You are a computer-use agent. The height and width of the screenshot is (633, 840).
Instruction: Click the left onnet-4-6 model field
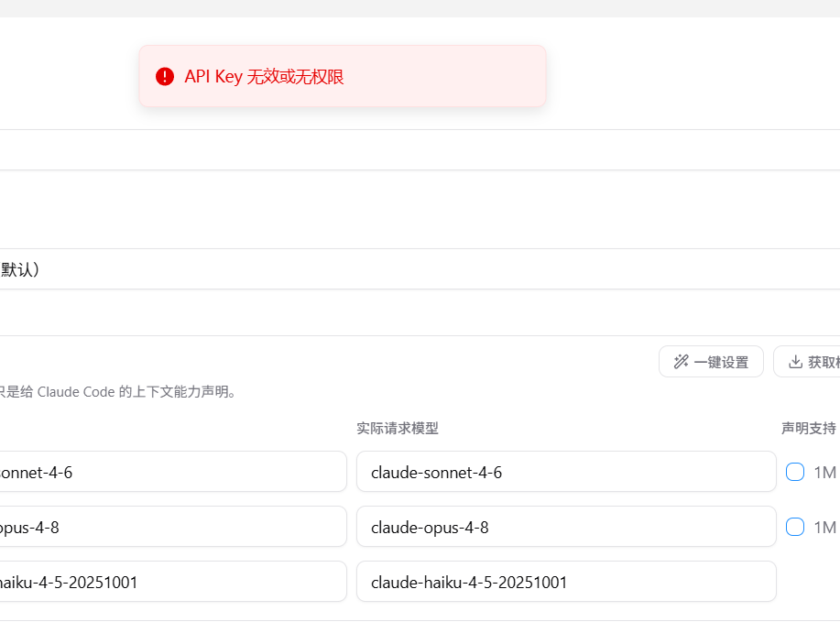173,472
